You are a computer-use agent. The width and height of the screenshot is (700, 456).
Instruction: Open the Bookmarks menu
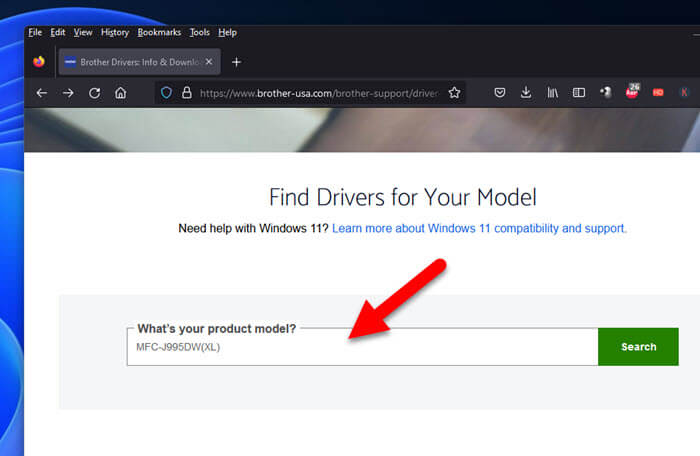point(159,33)
